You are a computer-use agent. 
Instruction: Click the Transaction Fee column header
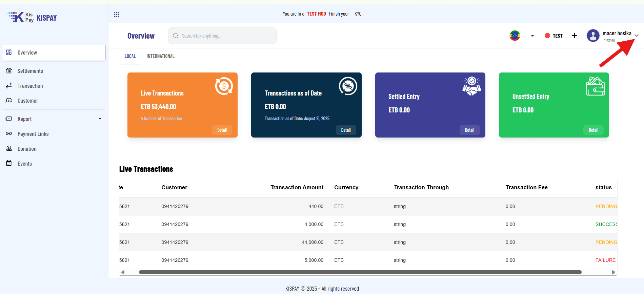[527, 187]
